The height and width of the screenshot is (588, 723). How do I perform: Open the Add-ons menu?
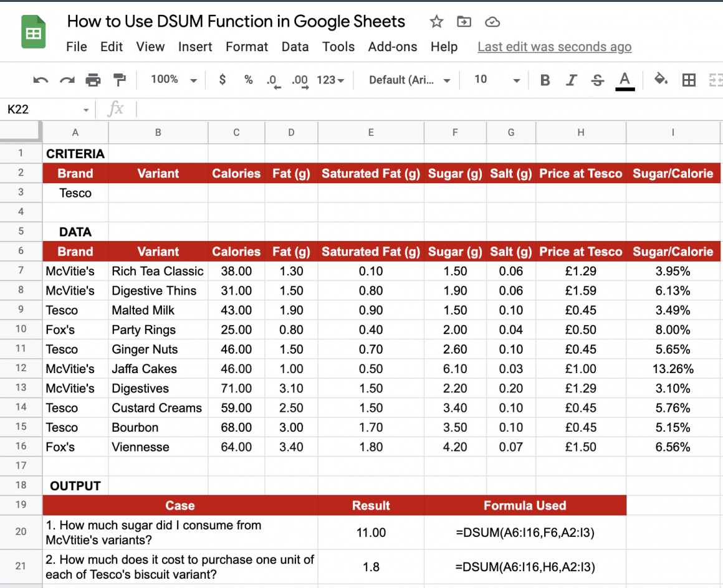click(x=393, y=47)
